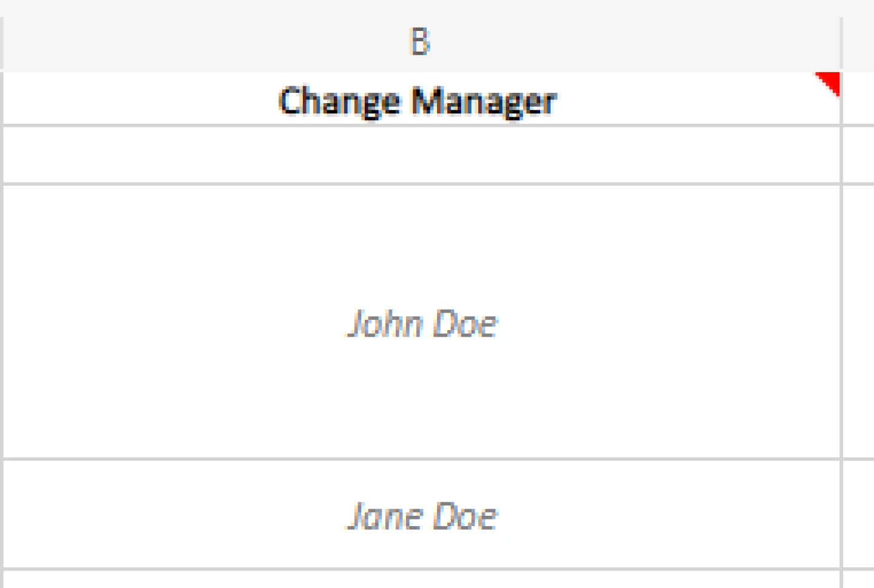Select the column B header
The width and height of the screenshot is (874, 588).
point(420,42)
